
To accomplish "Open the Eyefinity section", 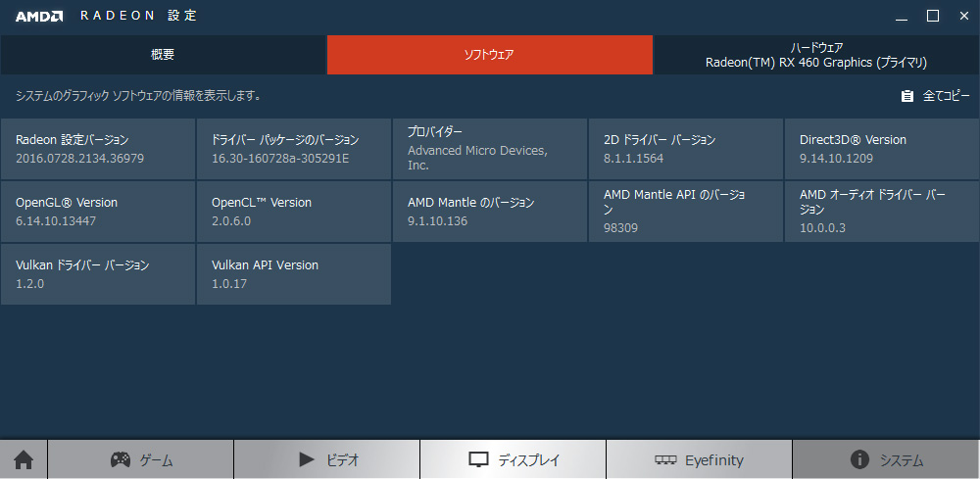I will (x=699, y=459).
